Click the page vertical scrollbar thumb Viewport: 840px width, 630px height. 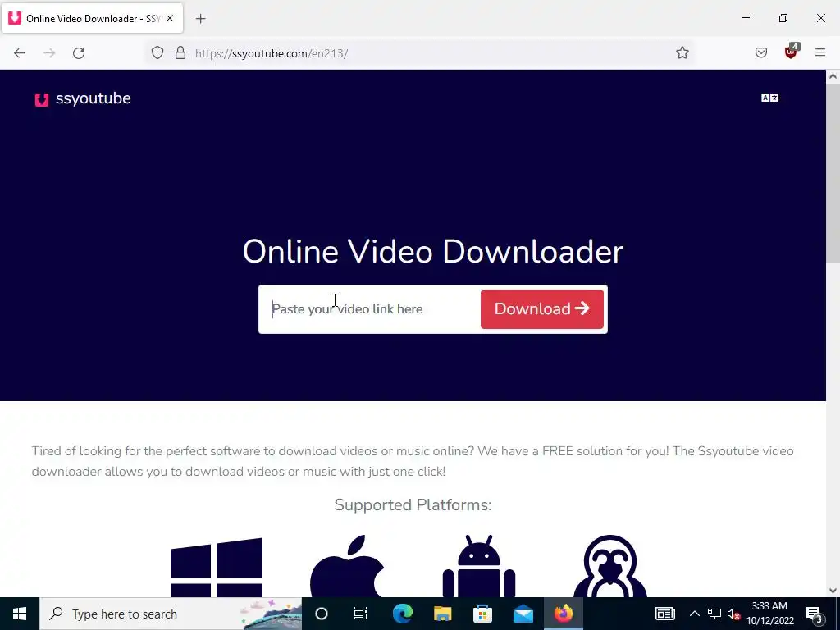(x=833, y=172)
